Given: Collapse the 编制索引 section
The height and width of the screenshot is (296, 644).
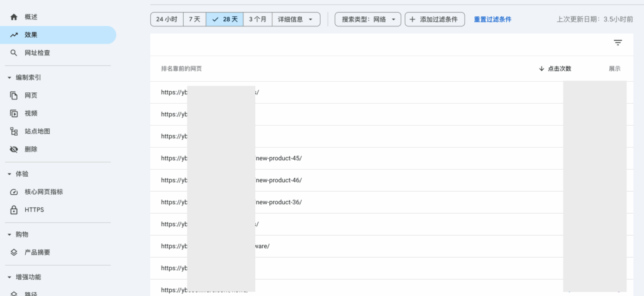Looking at the screenshot, I should pyautogui.click(x=9, y=77).
